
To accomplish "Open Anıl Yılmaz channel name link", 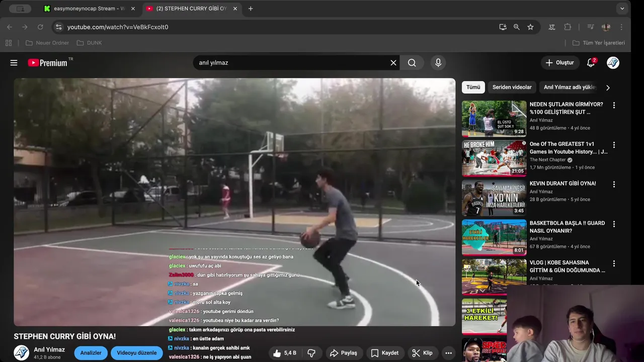I will coord(49,349).
